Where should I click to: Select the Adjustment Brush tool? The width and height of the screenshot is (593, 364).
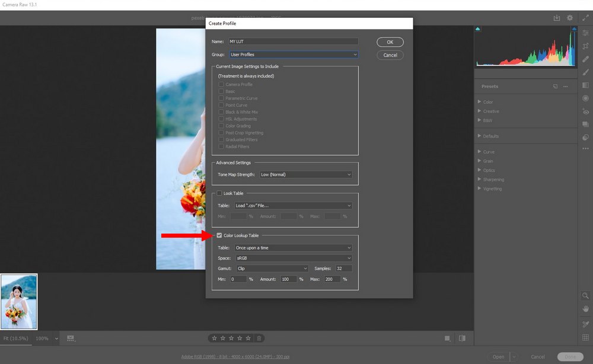pyautogui.click(x=585, y=72)
